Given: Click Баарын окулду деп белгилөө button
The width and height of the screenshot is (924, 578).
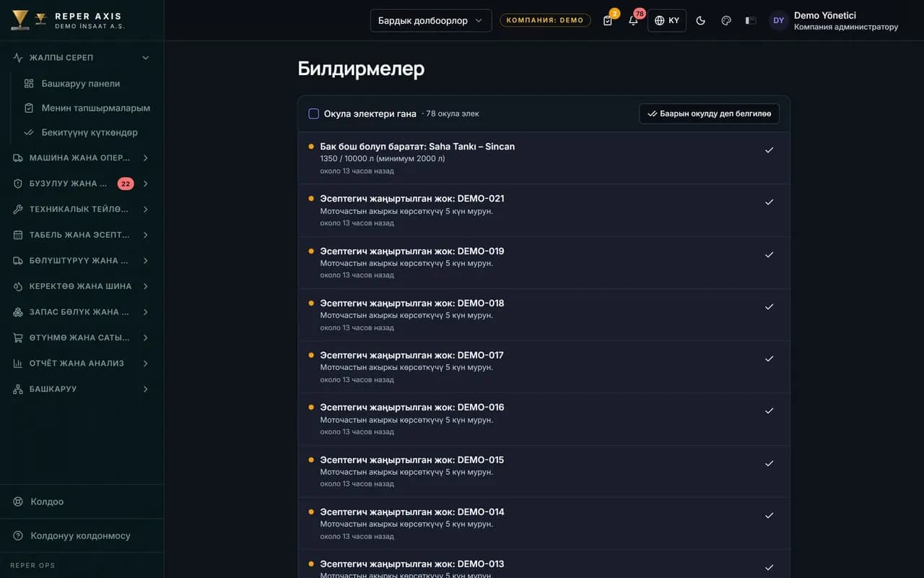Looking at the screenshot, I should 709,113.
